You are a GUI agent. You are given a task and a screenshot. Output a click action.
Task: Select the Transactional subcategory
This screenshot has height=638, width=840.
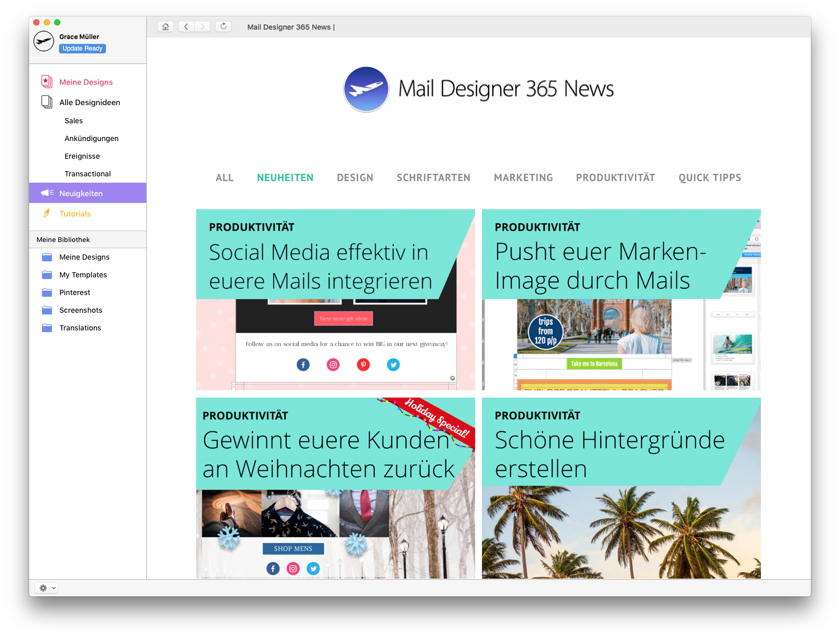point(87,174)
